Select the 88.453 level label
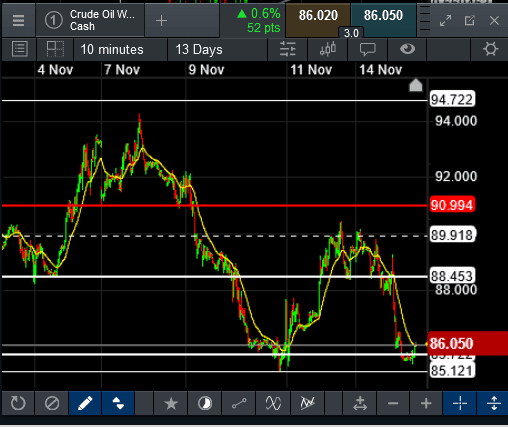The image size is (508, 427). 452,276
